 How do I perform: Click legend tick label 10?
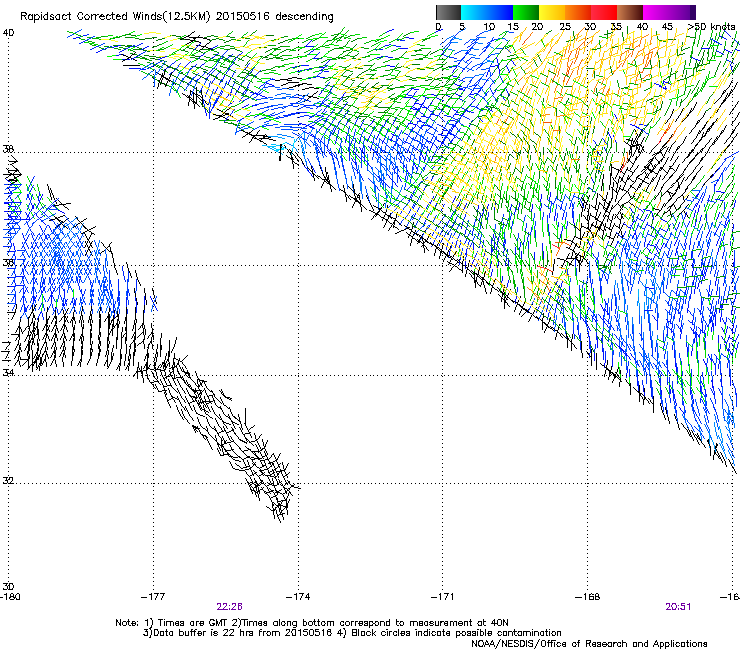tap(489, 26)
